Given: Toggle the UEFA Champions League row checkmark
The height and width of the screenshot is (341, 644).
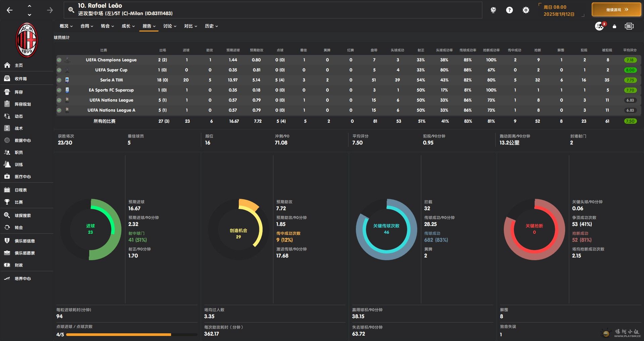Looking at the screenshot, I should [59, 60].
